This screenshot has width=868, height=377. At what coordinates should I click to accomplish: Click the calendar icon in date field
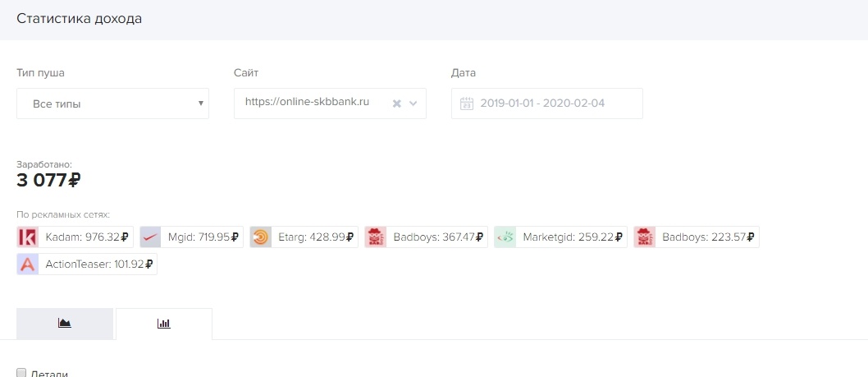coord(467,103)
